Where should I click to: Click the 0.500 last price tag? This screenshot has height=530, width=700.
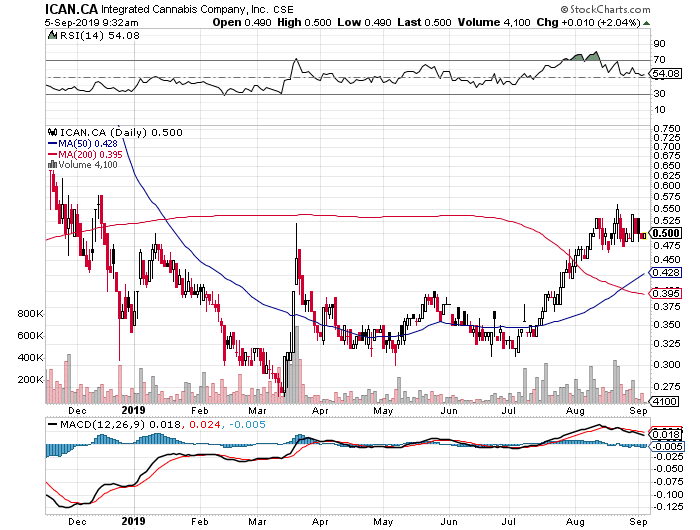[665, 233]
